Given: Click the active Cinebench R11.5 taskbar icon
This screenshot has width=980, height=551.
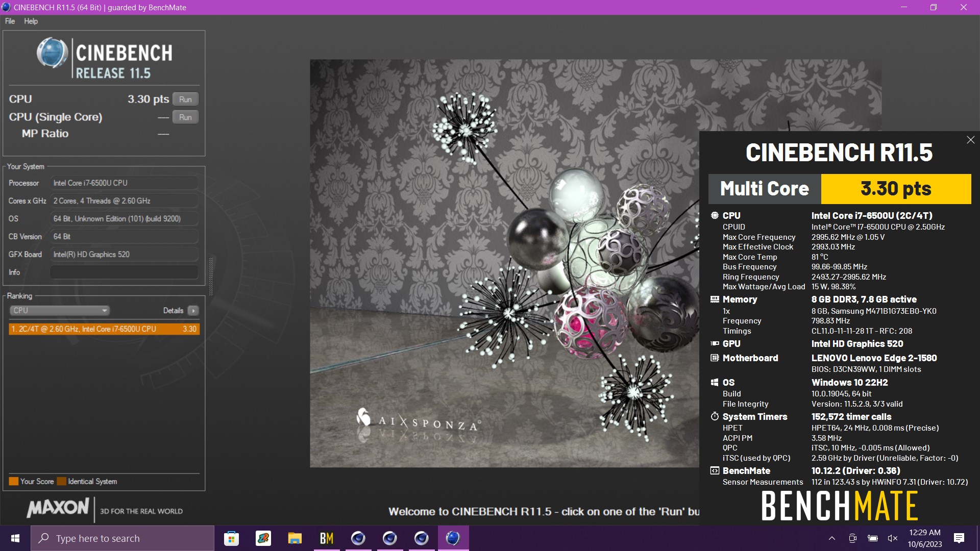Looking at the screenshot, I should tap(453, 538).
